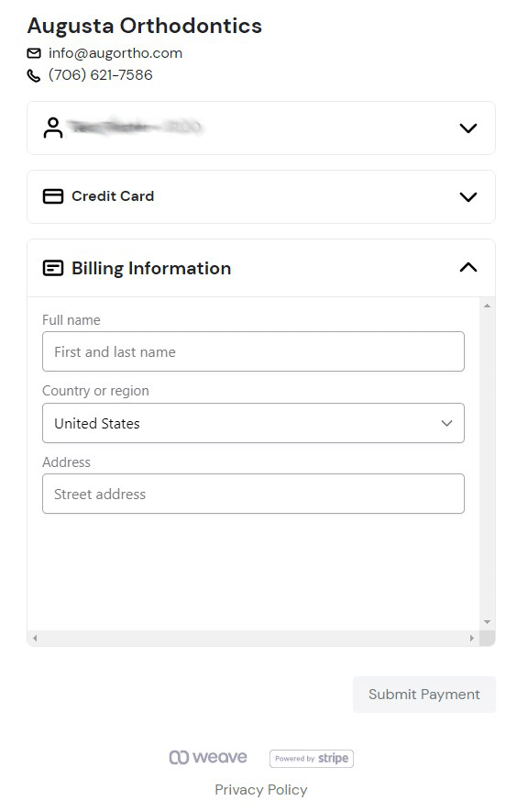Click the Country or region label

[95, 391]
